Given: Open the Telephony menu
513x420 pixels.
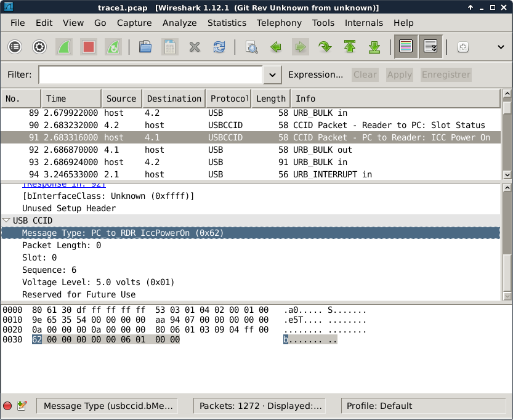Looking at the screenshot, I should pyautogui.click(x=279, y=23).
